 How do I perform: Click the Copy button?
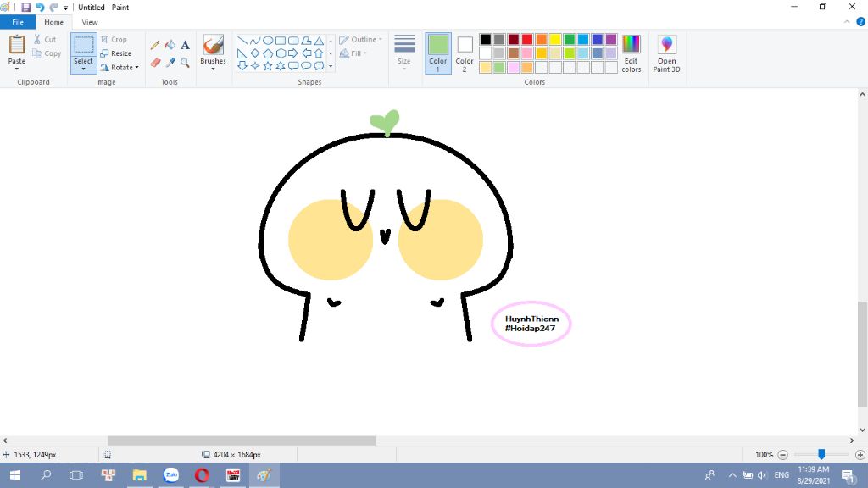[x=47, y=53]
